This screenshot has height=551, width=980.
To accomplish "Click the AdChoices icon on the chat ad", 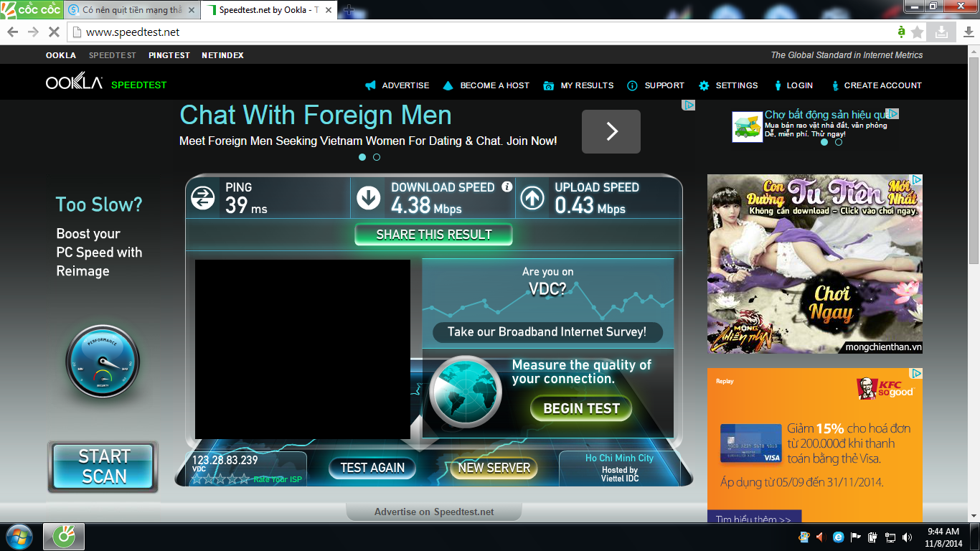I will click(x=689, y=105).
